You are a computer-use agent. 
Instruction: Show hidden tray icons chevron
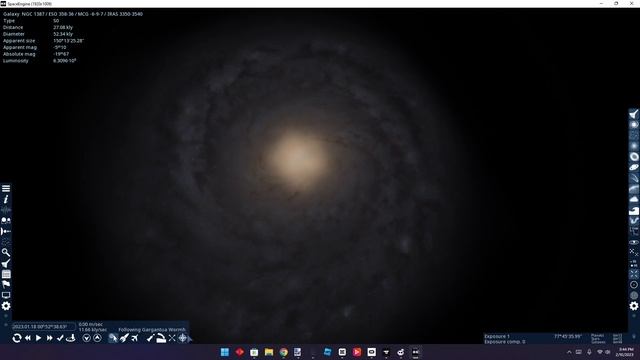tap(569, 352)
